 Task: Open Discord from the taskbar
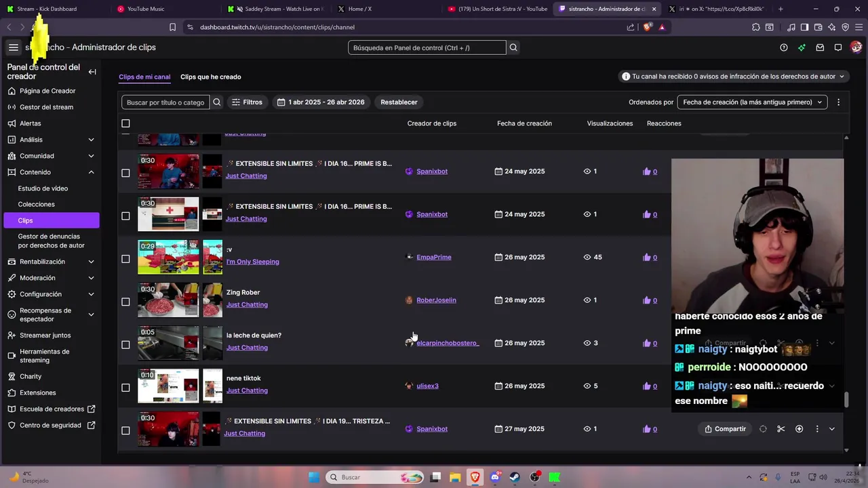pyautogui.click(x=495, y=477)
